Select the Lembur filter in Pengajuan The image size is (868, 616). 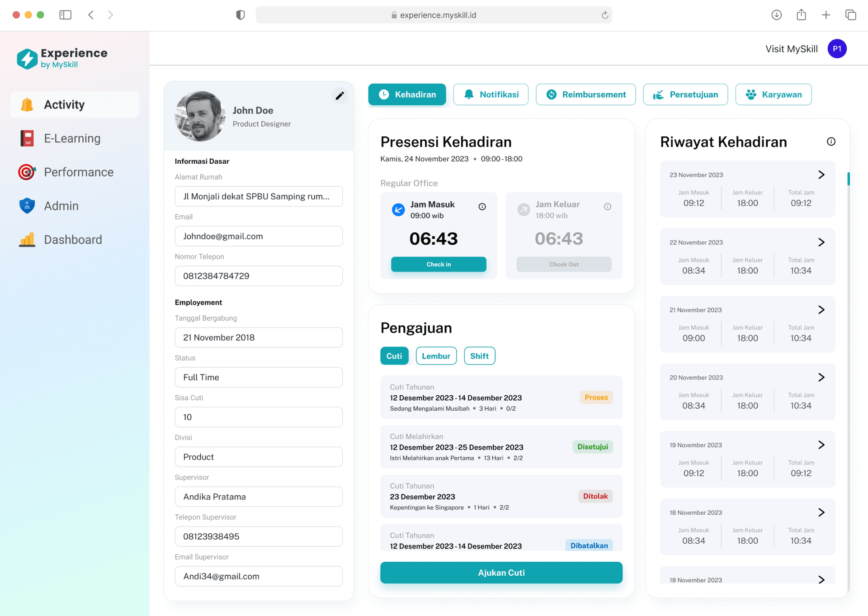pos(436,355)
